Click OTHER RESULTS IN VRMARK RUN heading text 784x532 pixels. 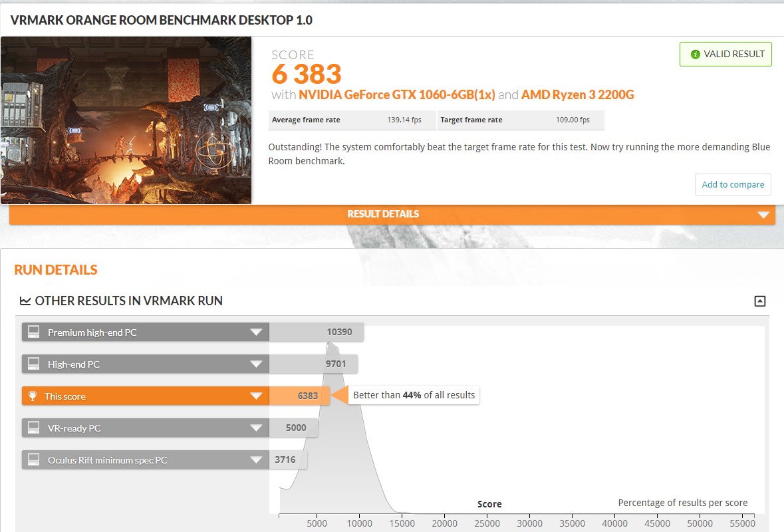coord(128,301)
